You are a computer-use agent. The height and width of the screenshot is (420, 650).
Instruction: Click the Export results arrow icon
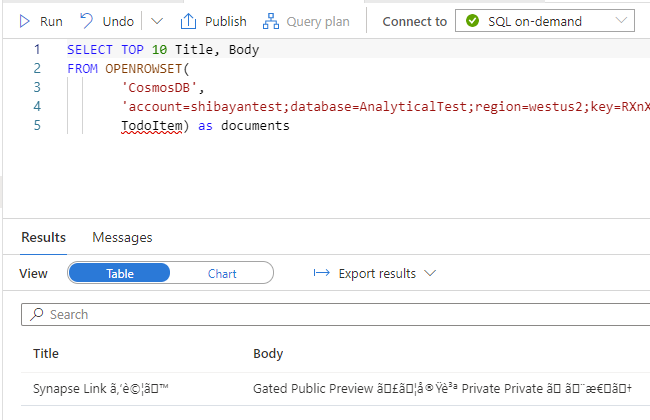[322, 273]
